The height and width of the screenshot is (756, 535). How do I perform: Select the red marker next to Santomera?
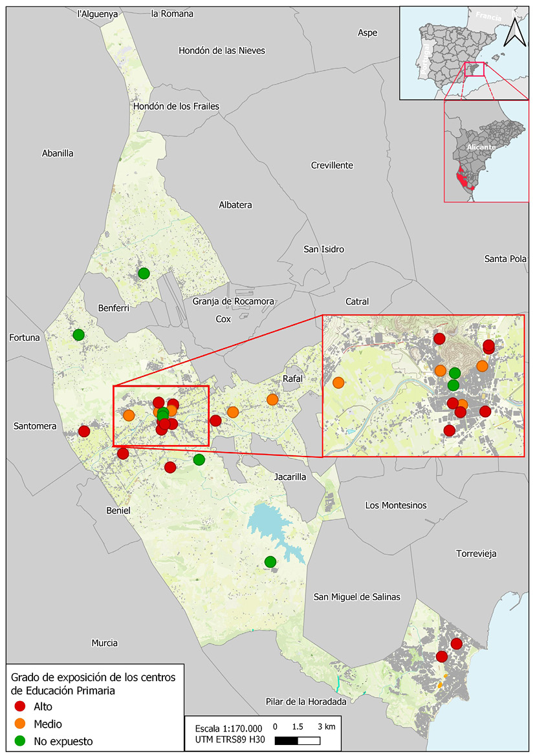pyautogui.click(x=83, y=431)
